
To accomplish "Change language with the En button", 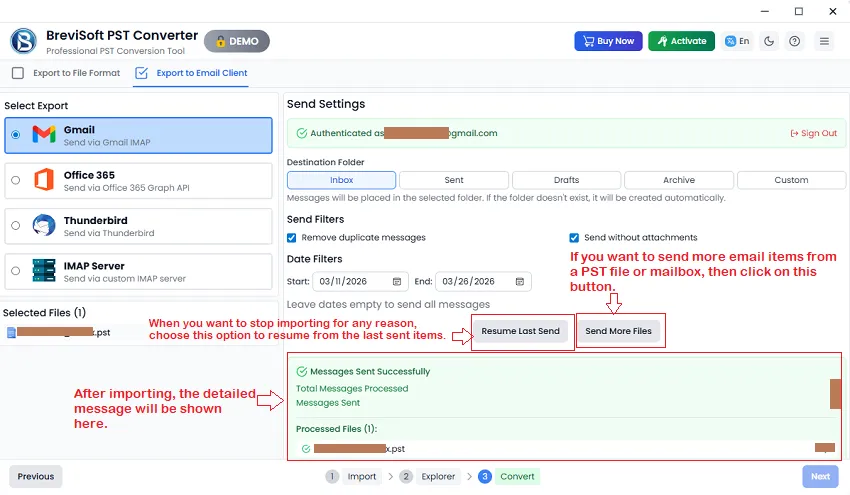I will [x=737, y=41].
